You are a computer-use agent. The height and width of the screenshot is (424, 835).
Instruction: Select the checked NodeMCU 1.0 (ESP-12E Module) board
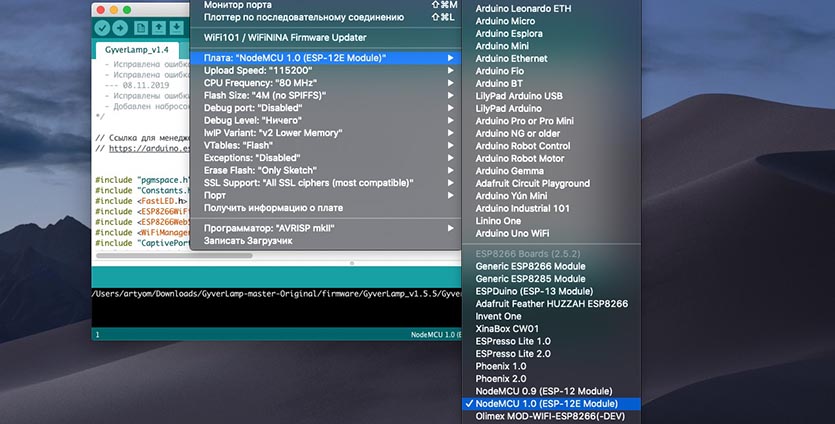(x=544, y=403)
